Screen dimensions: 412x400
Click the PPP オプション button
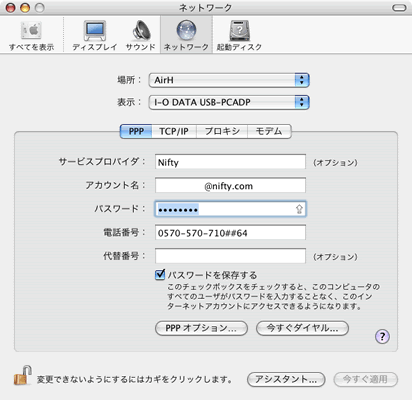pyautogui.click(x=201, y=328)
